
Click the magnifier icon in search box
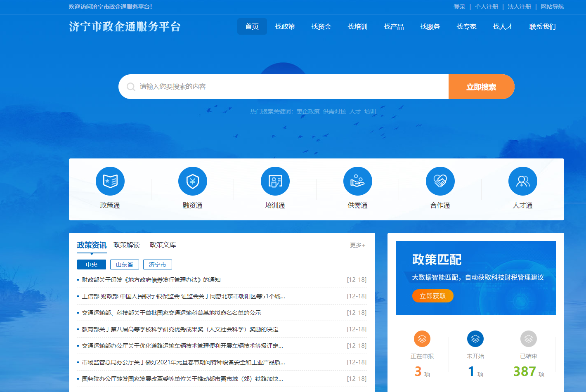[131, 87]
